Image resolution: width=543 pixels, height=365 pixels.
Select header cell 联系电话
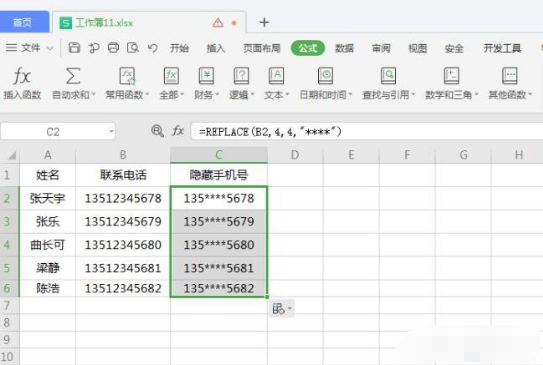[123, 175]
